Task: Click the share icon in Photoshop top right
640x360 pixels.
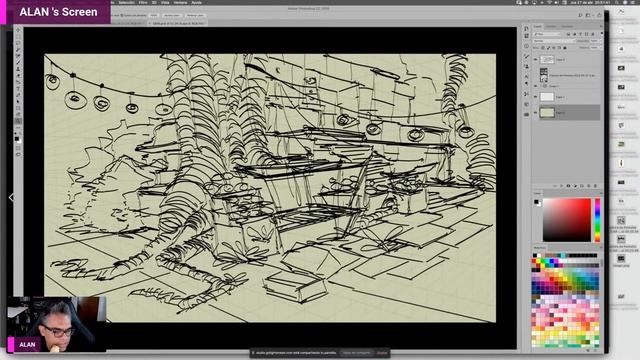Action: coord(599,15)
